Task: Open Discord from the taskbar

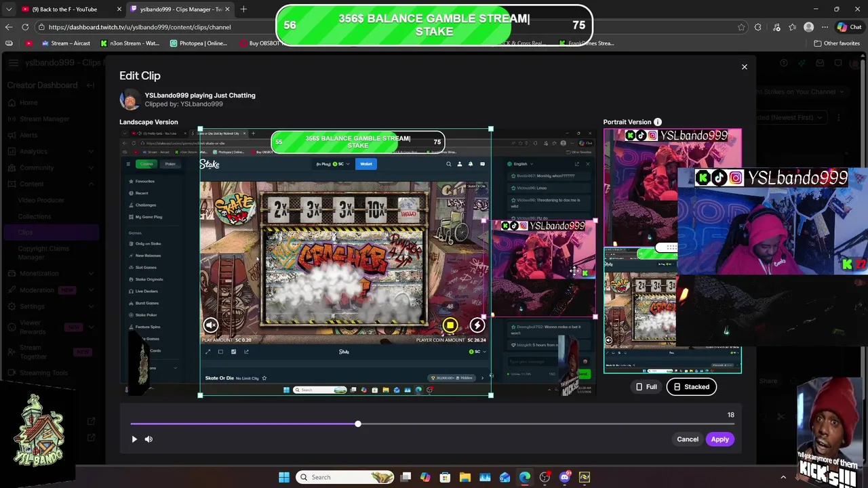Action: [565, 477]
